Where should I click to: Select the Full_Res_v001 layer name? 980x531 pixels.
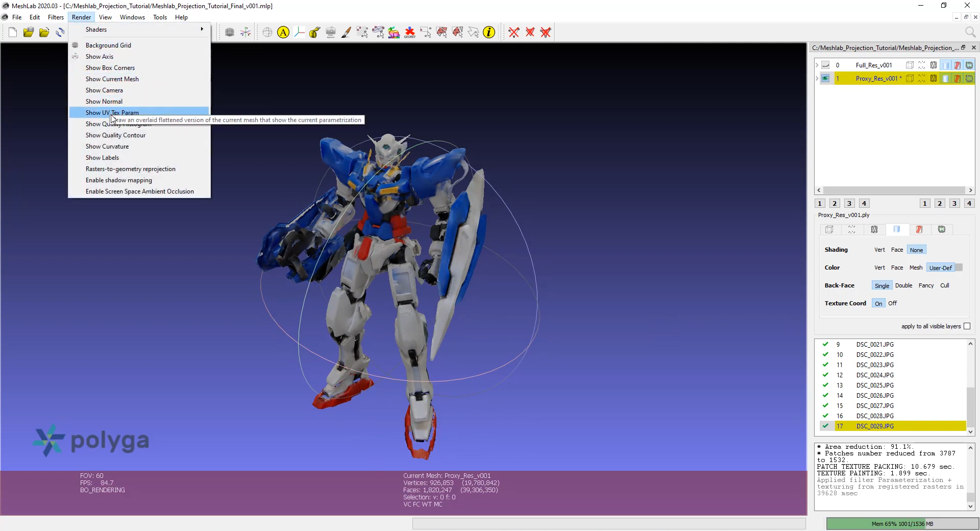874,65
